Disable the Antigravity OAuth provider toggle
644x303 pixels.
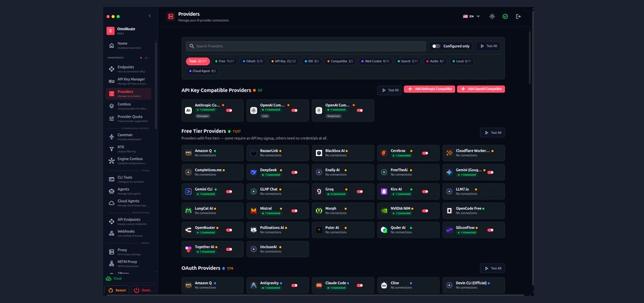tap(294, 286)
